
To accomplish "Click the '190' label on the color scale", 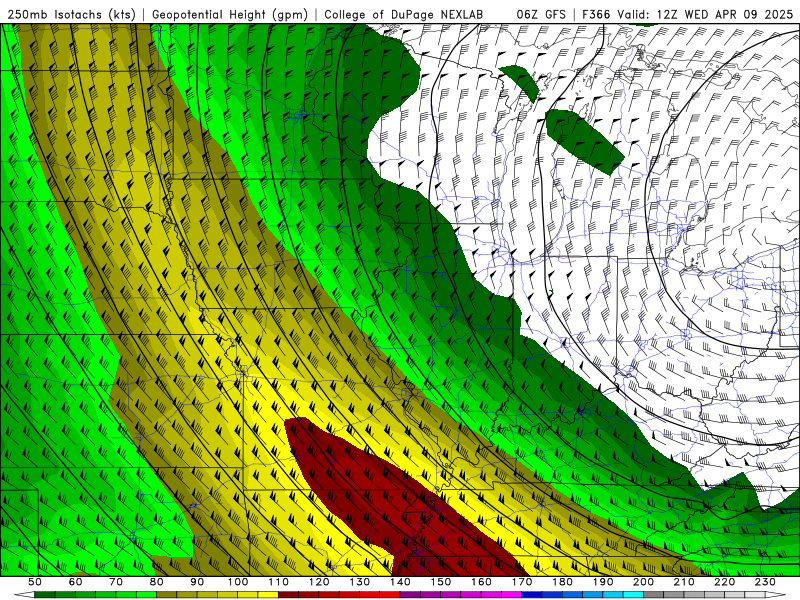I will pos(603,582).
